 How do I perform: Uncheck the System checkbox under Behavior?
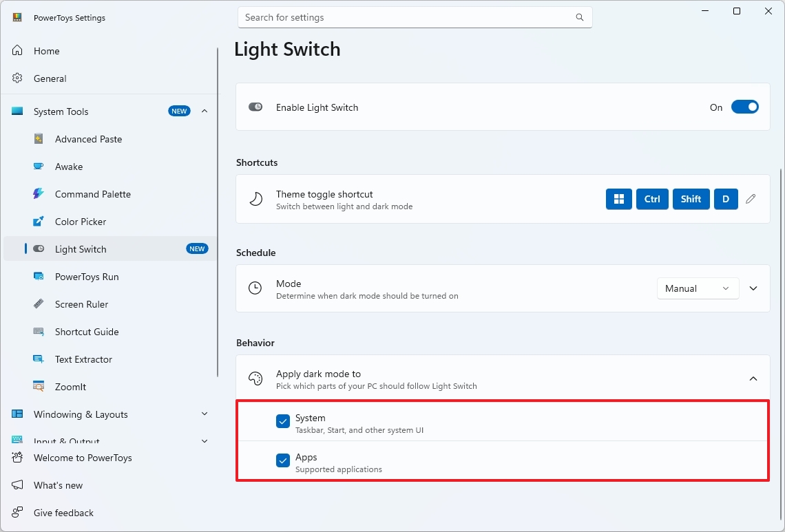[282, 421]
